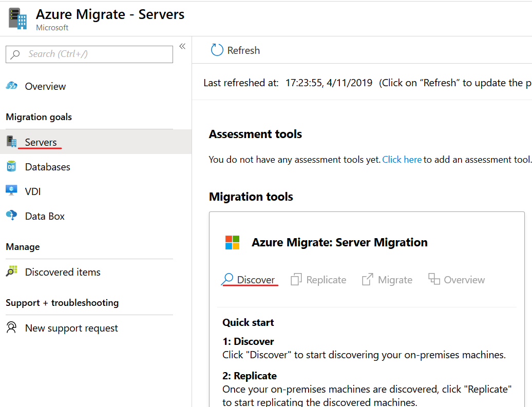Click the Discovered items icon
Screen dimensions: 532x407
[11, 271]
